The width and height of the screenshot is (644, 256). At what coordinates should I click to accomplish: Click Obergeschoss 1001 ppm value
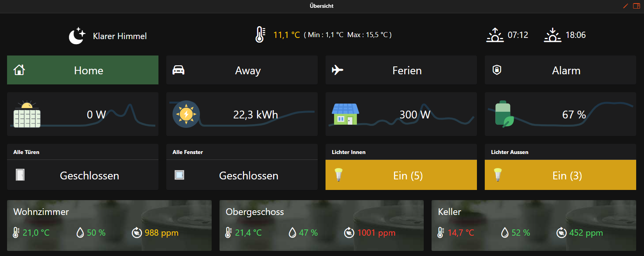(376, 233)
